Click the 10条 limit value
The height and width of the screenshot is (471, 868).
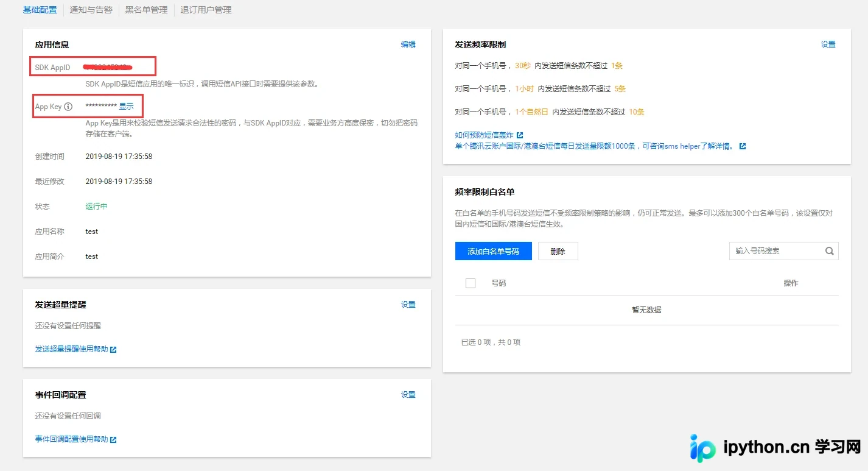tap(637, 112)
